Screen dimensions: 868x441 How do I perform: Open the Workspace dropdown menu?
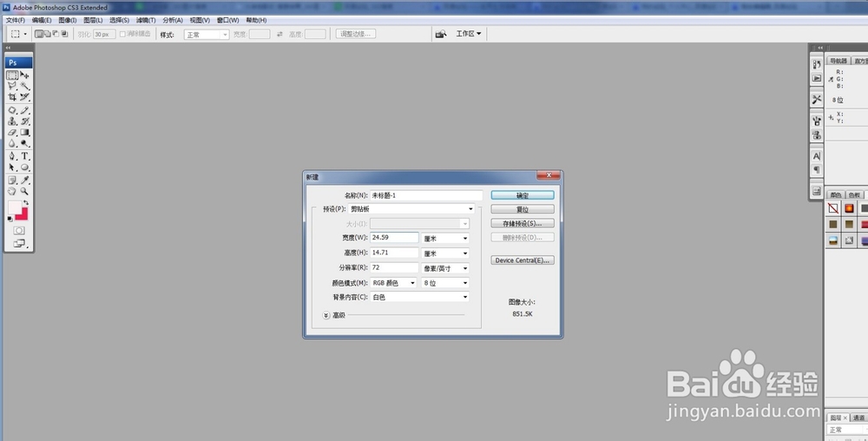click(x=469, y=34)
